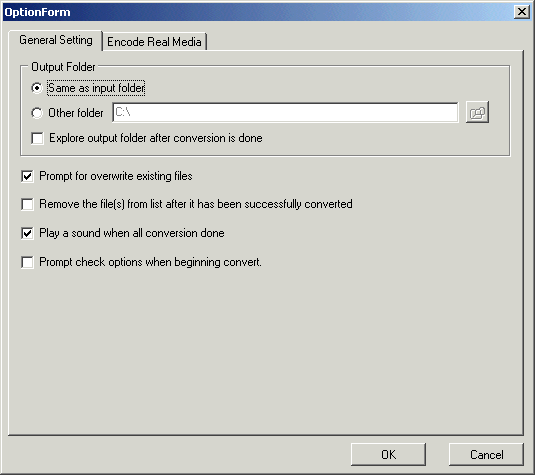Click the 'Other folder' label text
535x475 pixels.
76,113
